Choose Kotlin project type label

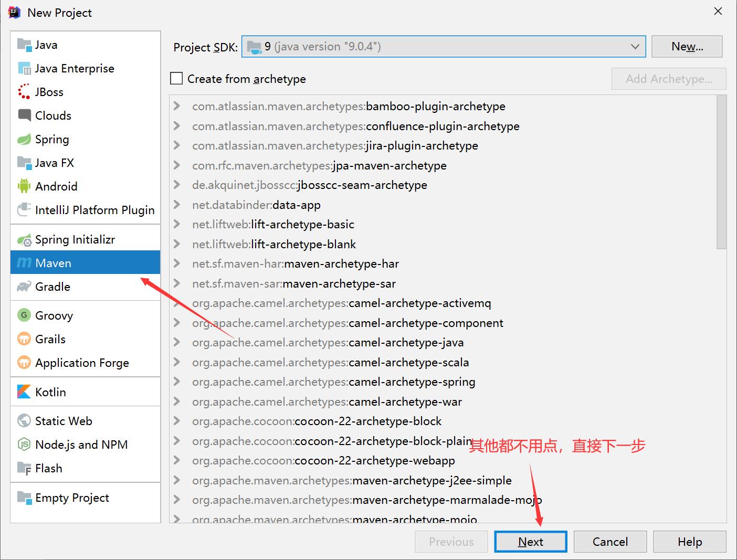point(50,392)
